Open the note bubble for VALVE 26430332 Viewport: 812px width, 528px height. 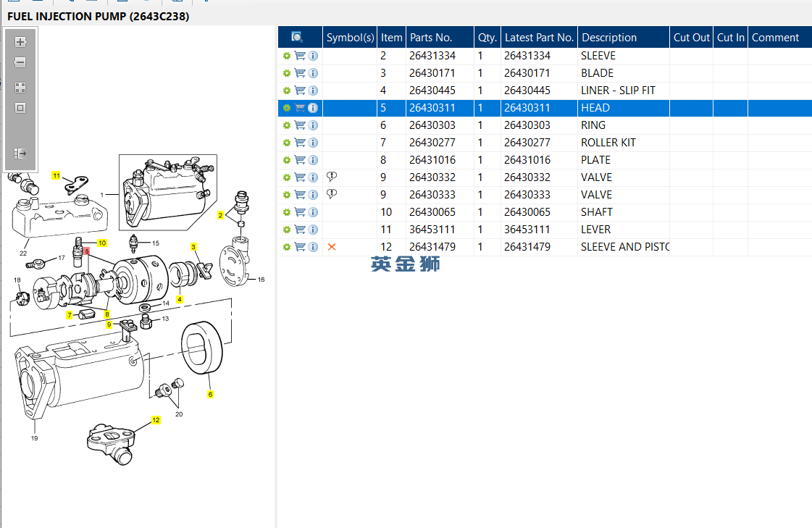332,177
